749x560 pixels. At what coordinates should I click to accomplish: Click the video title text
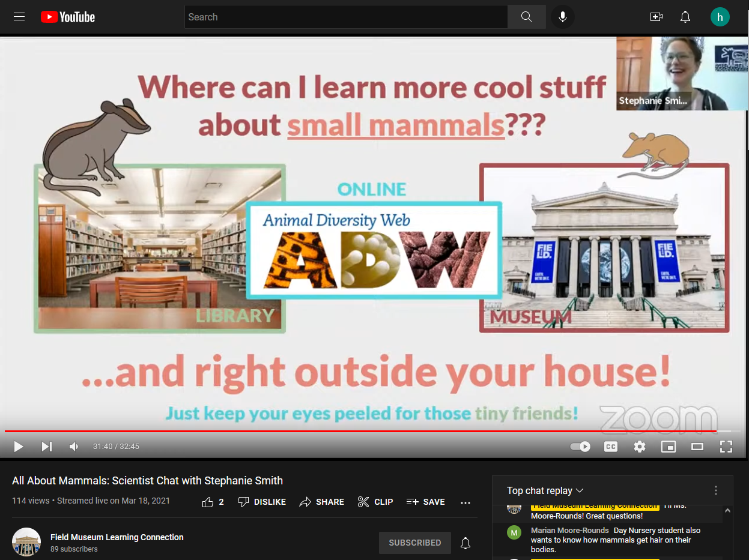pos(147,480)
